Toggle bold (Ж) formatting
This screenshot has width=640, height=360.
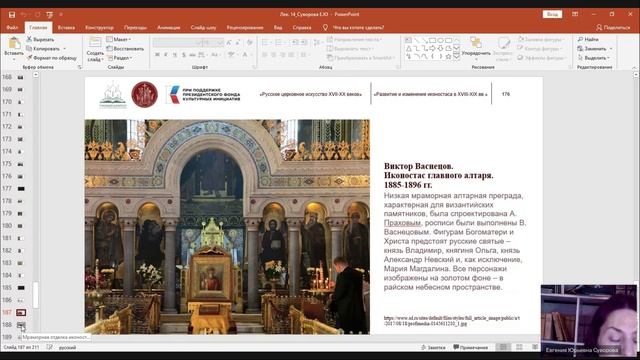pos(157,55)
